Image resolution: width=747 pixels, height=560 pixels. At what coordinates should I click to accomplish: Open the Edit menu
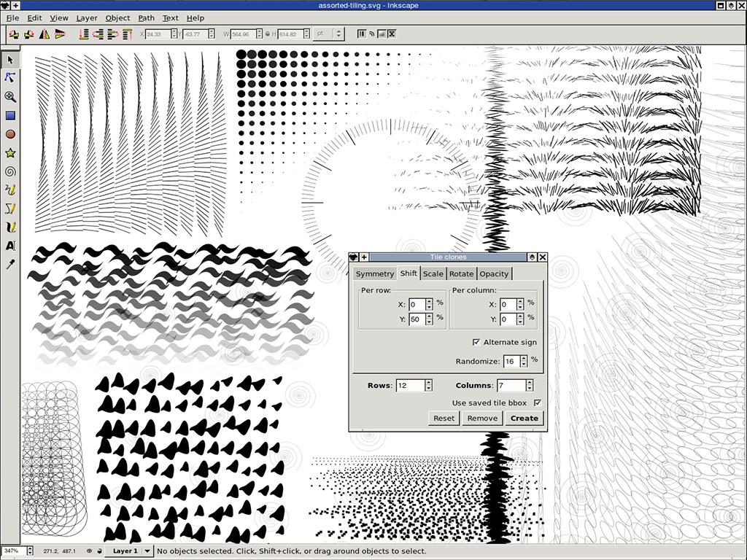[x=34, y=18]
